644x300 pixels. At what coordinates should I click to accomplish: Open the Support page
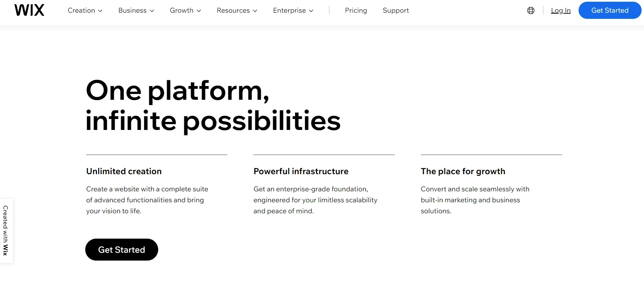coord(396,11)
